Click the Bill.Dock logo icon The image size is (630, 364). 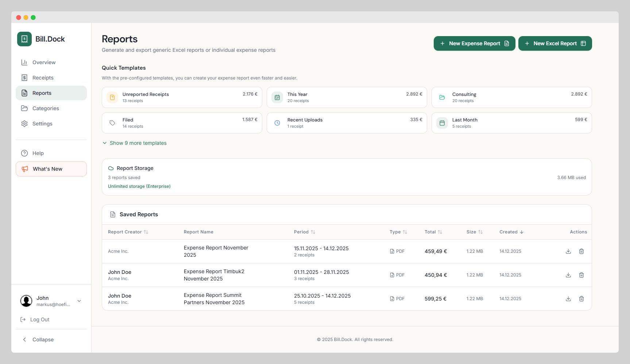click(x=24, y=39)
